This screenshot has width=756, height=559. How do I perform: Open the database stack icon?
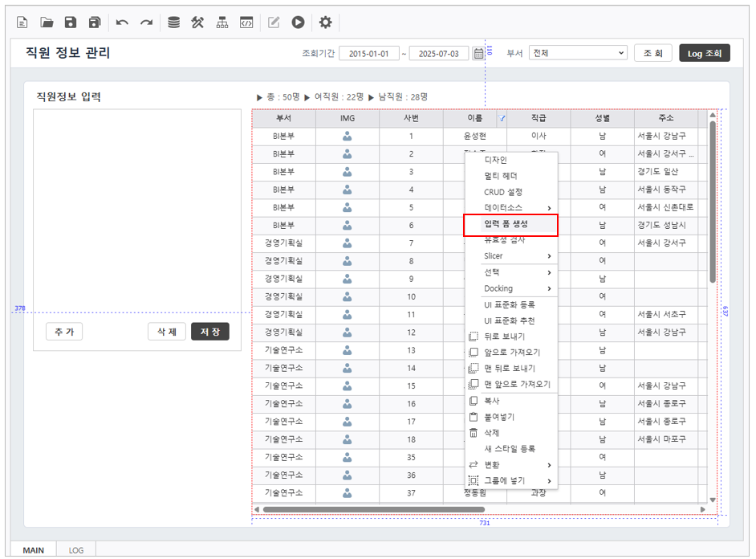pyautogui.click(x=173, y=22)
